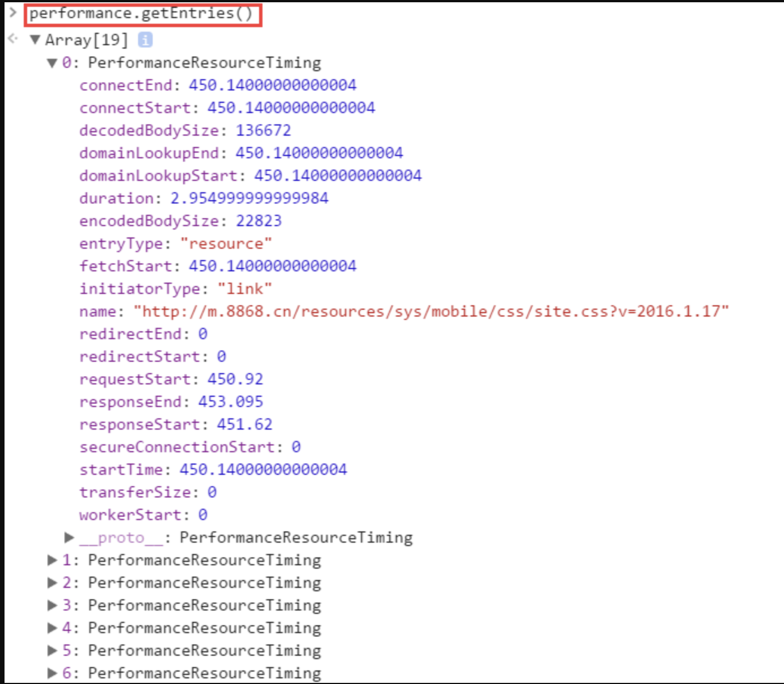Click the performance.getEntries() command text
The image size is (784, 684).
point(141,14)
